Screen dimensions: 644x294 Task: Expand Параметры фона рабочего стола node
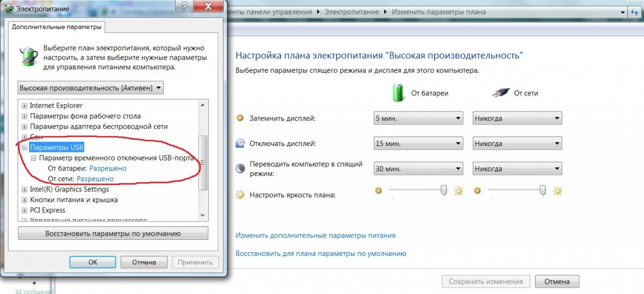(24, 116)
